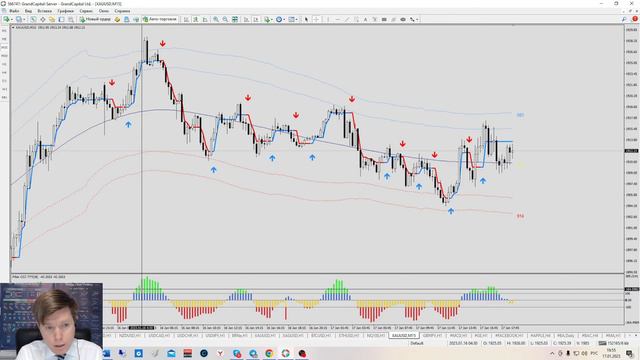Switch to the BTCUSD,H1 chart tab

coord(321,336)
